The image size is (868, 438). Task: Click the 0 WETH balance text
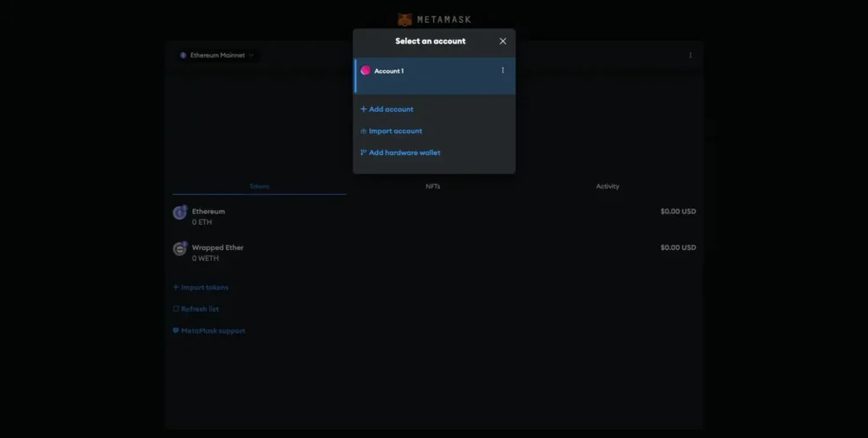(x=205, y=258)
